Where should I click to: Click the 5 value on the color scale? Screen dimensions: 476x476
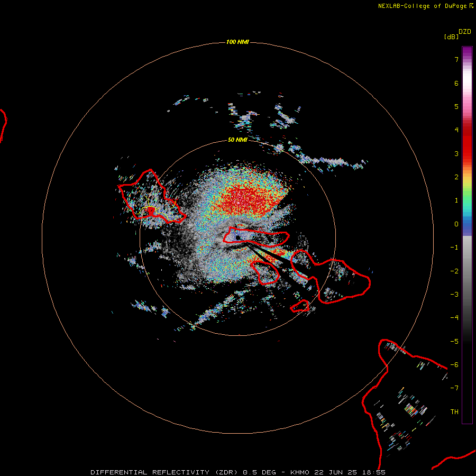coord(456,106)
